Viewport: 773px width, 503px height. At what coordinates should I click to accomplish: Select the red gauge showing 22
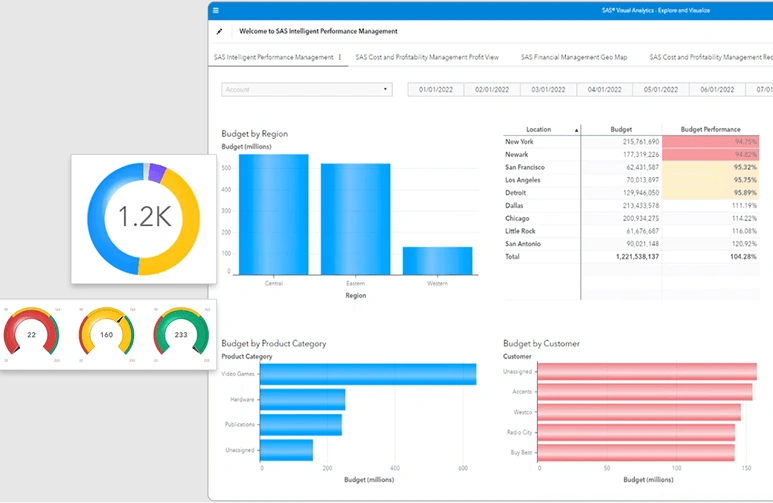(x=31, y=332)
